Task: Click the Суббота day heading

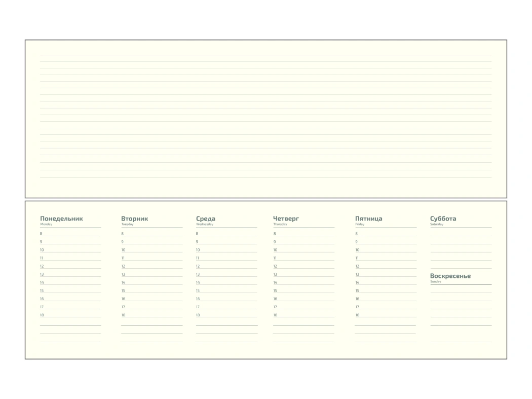Action: pos(443,219)
